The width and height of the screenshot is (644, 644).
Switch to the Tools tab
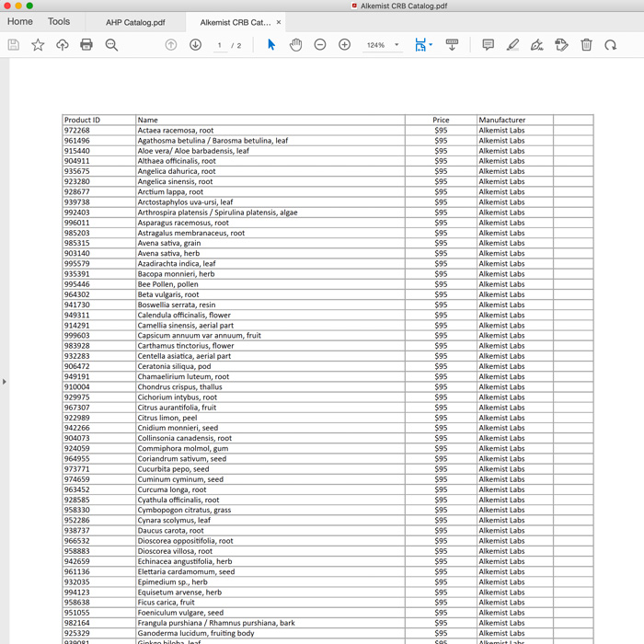pos(59,21)
